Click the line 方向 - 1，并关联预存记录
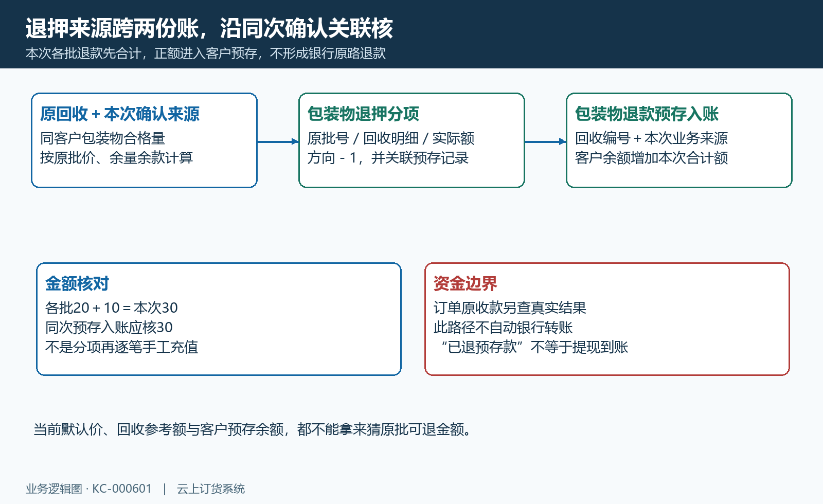 pos(388,158)
